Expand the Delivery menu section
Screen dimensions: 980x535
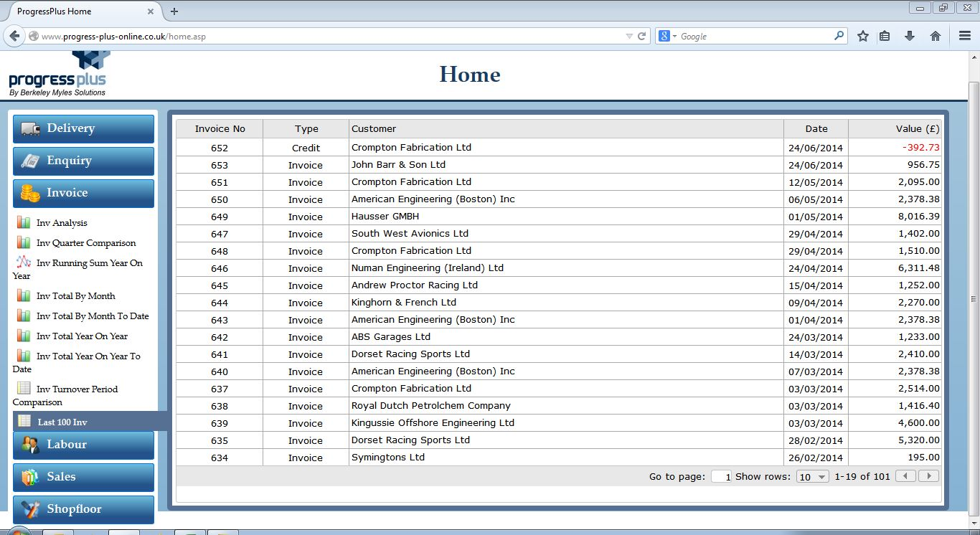pyautogui.click(x=83, y=128)
